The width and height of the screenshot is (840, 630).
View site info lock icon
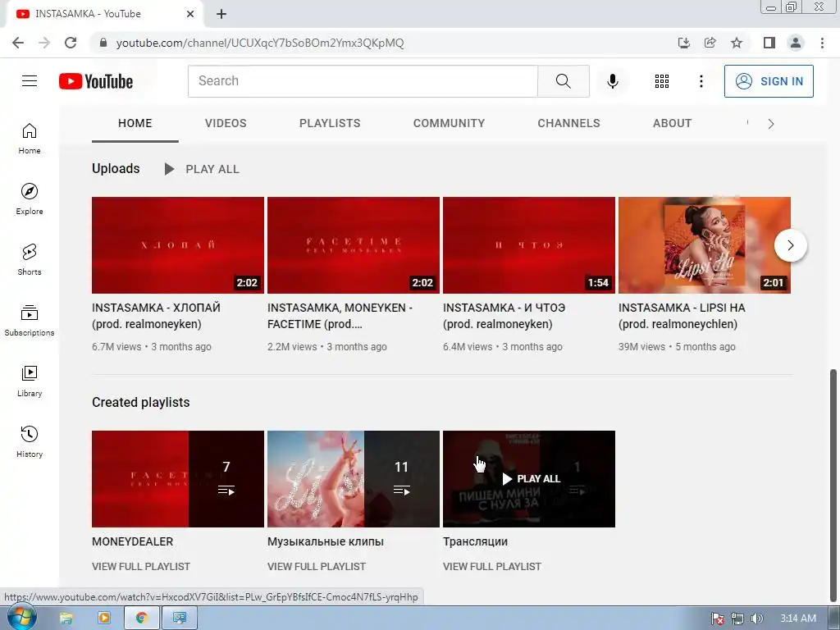103,43
